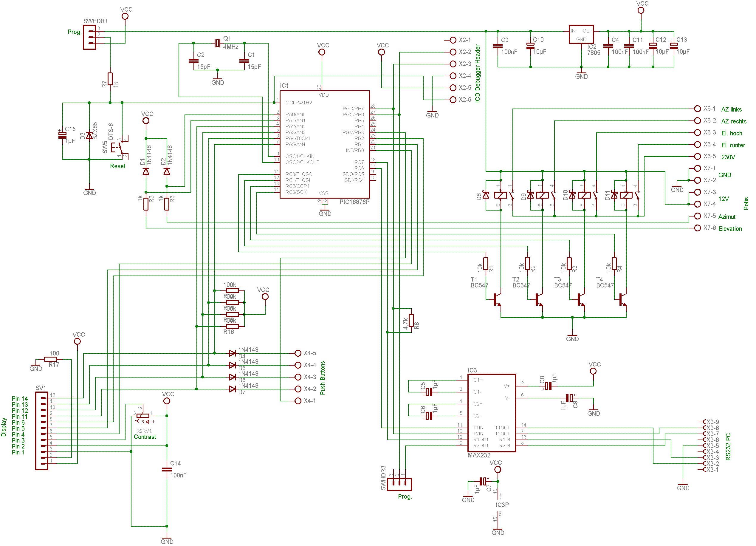Image resolution: width=756 pixels, height=546 pixels.
Task: Select resistor R1 10k symbol
Action: [486, 264]
